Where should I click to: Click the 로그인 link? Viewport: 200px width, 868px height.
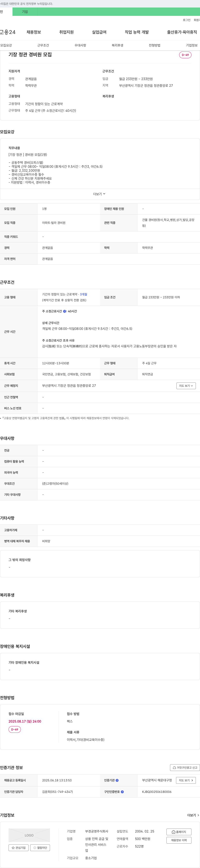click(x=186, y=20)
